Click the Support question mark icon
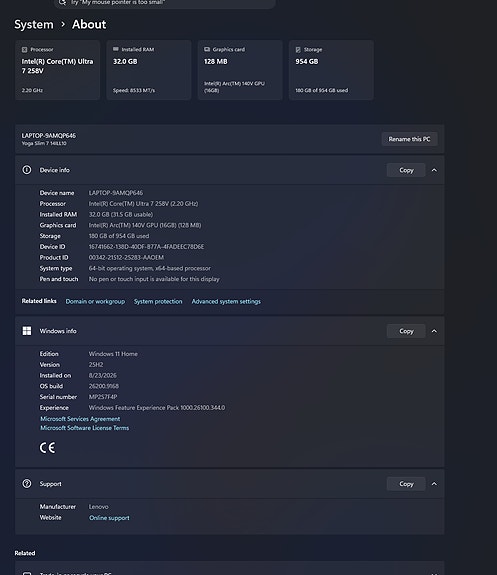497x575 pixels. click(27, 484)
